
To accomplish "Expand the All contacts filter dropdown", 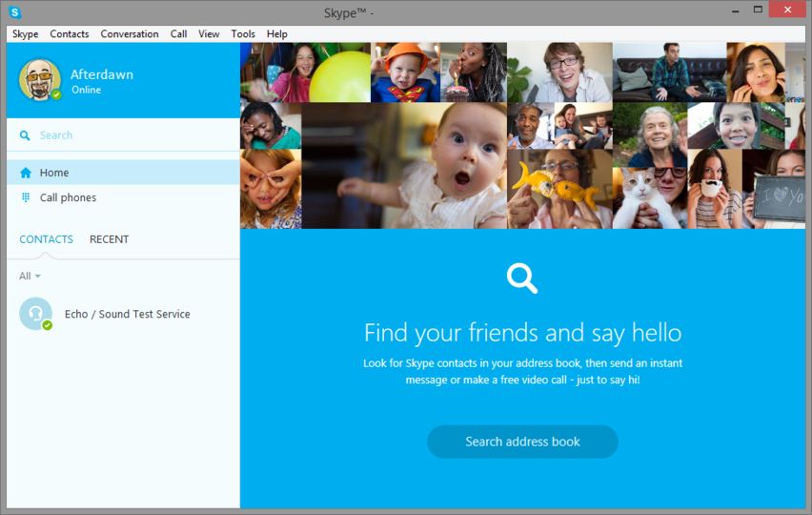I will [30, 277].
